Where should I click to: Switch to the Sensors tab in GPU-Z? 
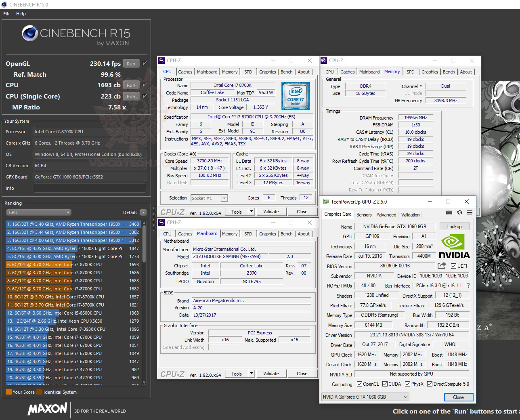(364, 214)
